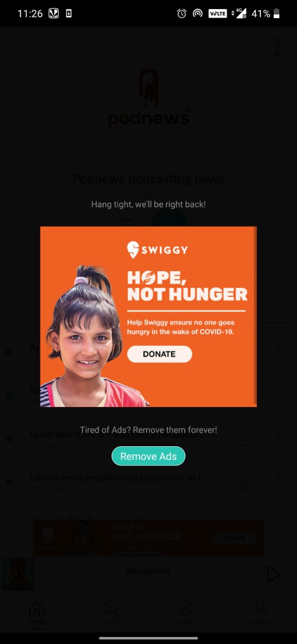
Task: Open the Home tab
Action: pyautogui.click(x=36, y=613)
